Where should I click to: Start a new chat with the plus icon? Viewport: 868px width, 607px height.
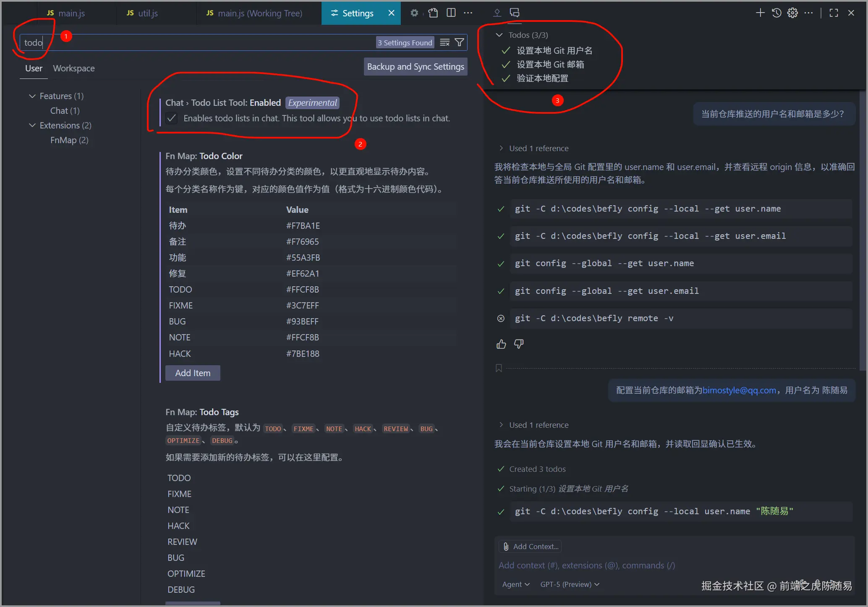[760, 13]
